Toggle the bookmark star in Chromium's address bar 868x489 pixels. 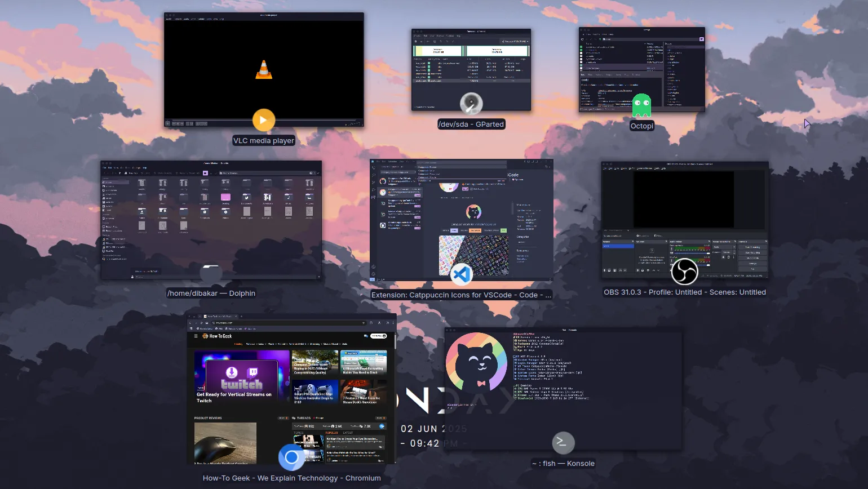(363, 323)
